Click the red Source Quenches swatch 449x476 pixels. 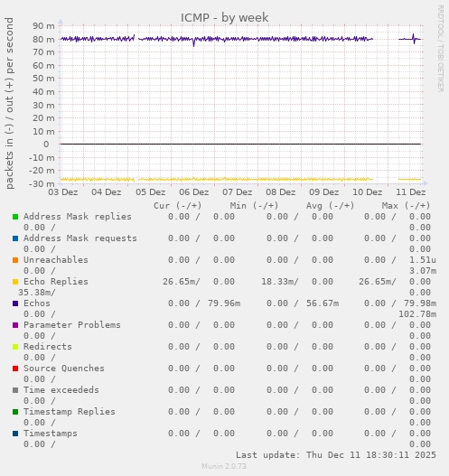tap(15, 369)
